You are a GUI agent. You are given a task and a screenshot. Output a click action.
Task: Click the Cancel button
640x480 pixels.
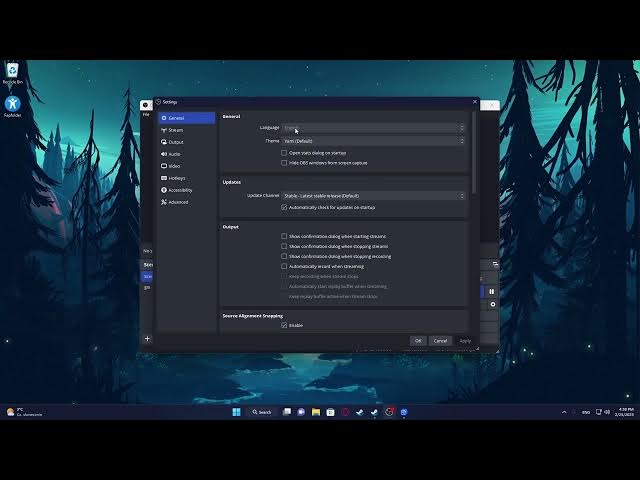[440, 341]
